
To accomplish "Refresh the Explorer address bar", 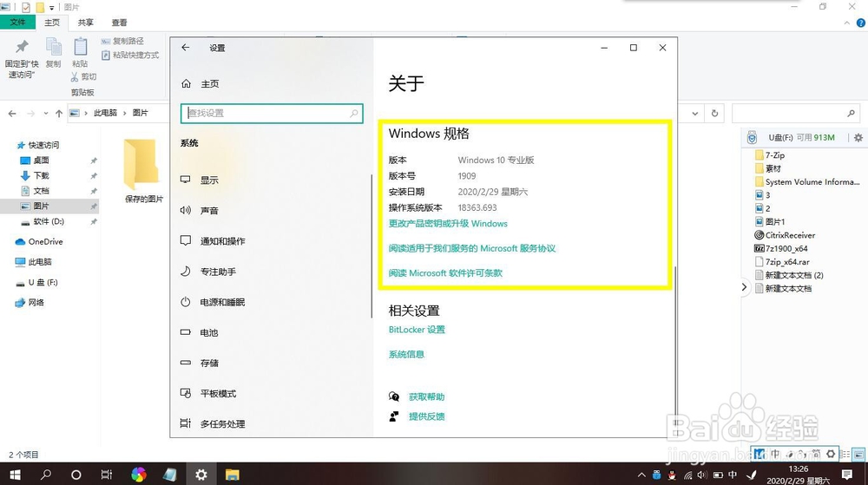I will click(714, 114).
